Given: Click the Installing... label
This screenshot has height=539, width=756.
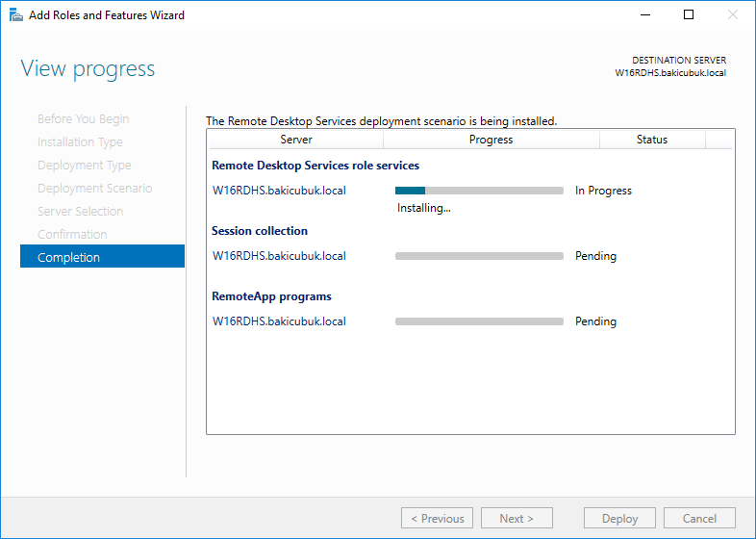Looking at the screenshot, I should 424,208.
